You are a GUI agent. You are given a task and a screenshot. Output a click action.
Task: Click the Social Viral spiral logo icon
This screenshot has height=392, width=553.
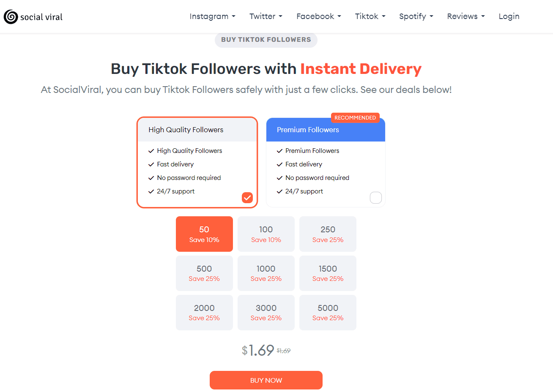(x=11, y=17)
